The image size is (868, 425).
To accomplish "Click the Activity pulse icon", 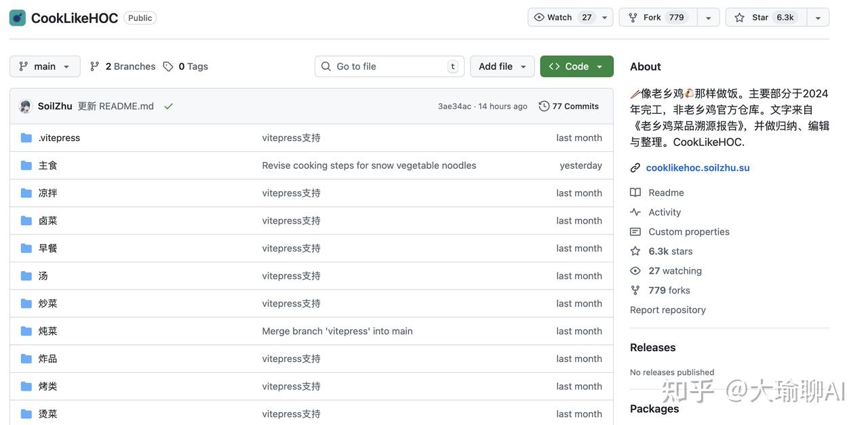I will (x=635, y=212).
